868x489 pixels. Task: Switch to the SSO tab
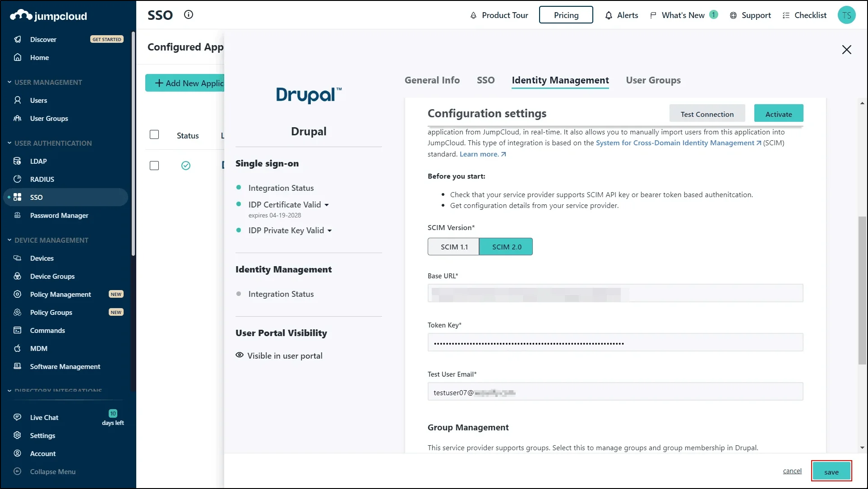(x=485, y=80)
